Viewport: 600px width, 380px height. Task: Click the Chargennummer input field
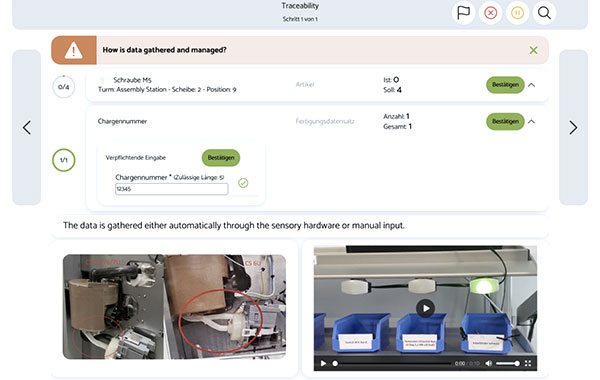click(171, 189)
